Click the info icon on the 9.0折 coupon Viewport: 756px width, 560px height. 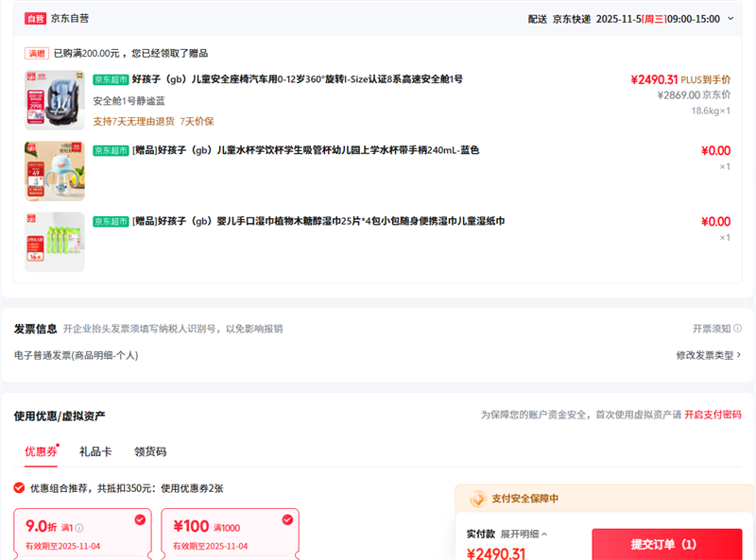point(79,528)
